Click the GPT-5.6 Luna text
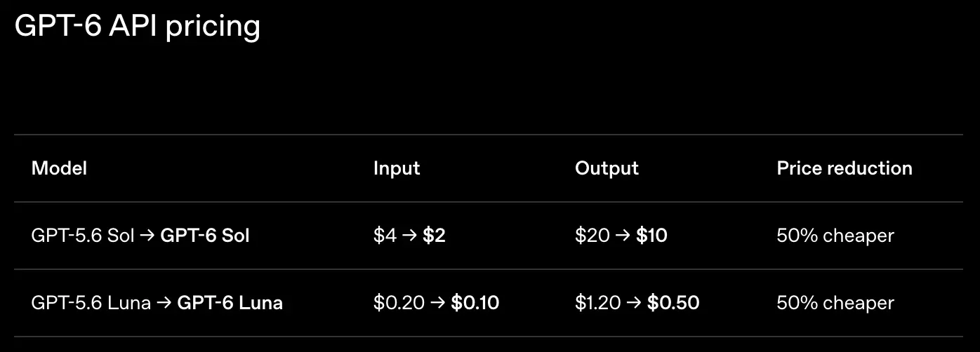The image size is (980, 352). tap(91, 303)
